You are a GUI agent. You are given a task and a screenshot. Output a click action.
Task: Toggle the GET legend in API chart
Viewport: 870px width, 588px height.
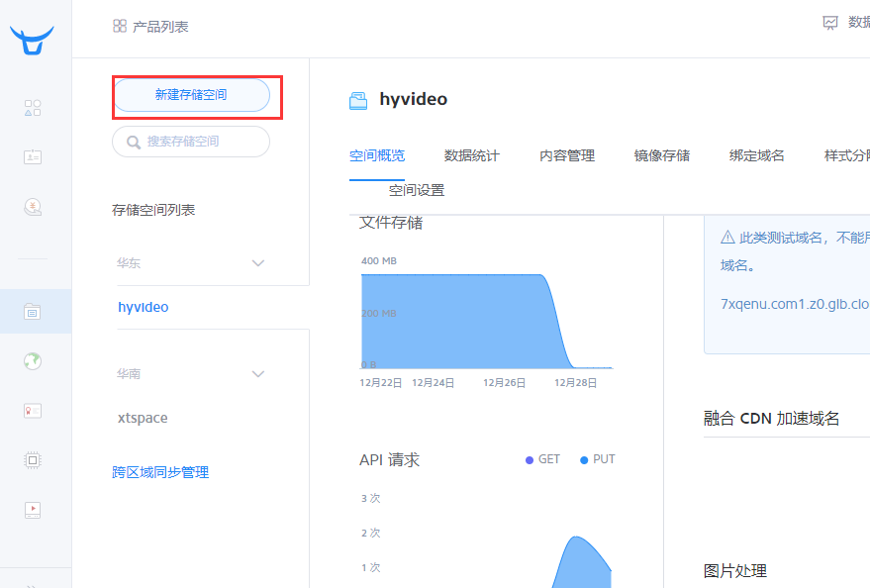[x=542, y=459]
